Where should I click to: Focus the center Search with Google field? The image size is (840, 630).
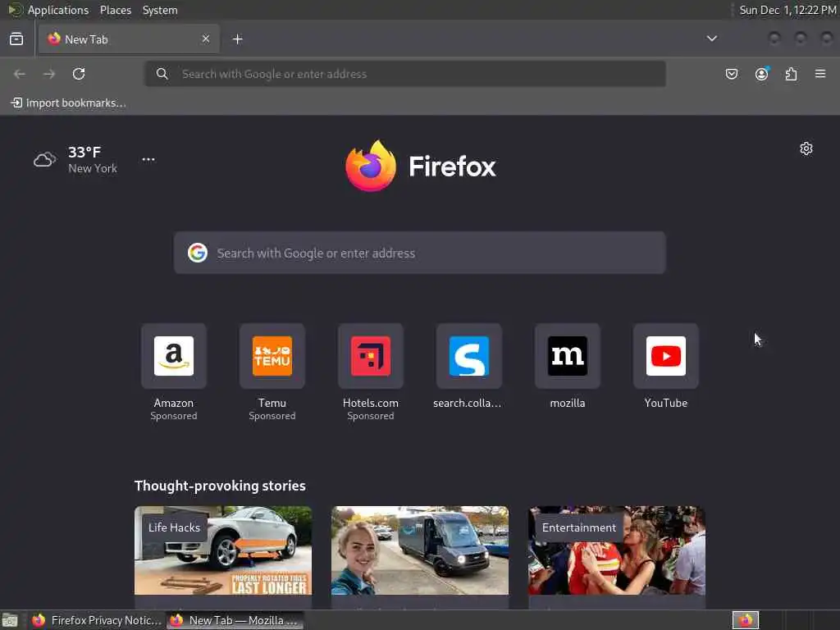pyautogui.click(x=420, y=253)
